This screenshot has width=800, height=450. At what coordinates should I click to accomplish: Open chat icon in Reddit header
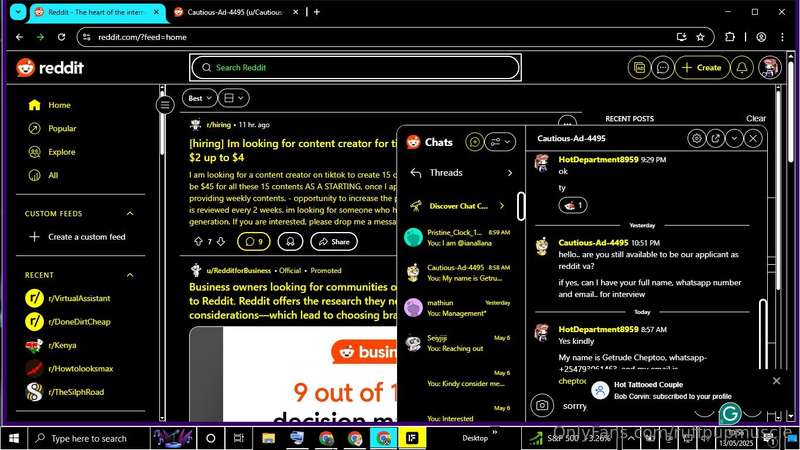(x=663, y=67)
